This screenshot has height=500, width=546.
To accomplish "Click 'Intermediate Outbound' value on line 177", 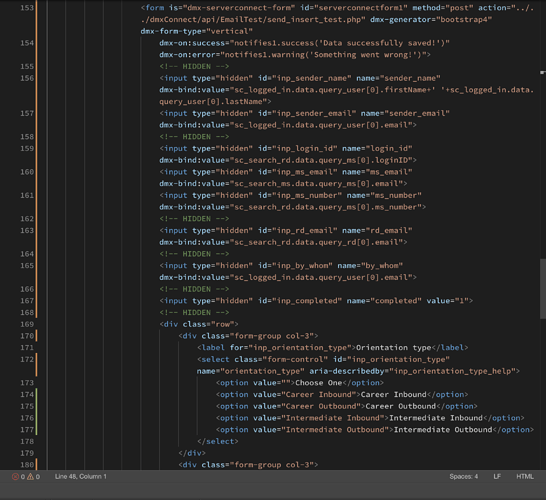I will pos(335,430).
